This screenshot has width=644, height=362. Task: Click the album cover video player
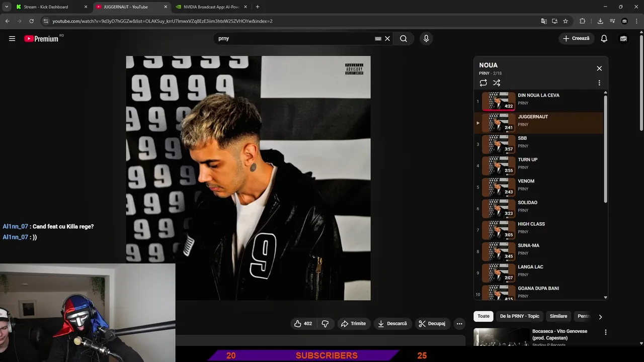(x=248, y=178)
